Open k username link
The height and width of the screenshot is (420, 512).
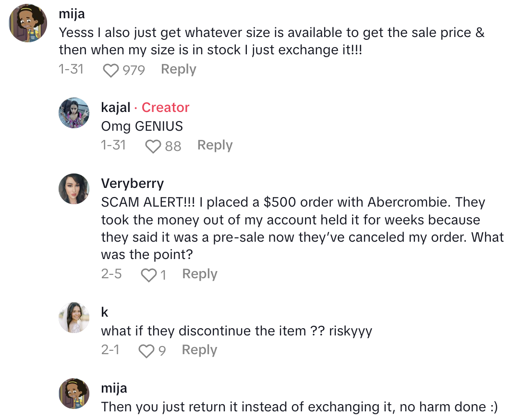coord(105,312)
